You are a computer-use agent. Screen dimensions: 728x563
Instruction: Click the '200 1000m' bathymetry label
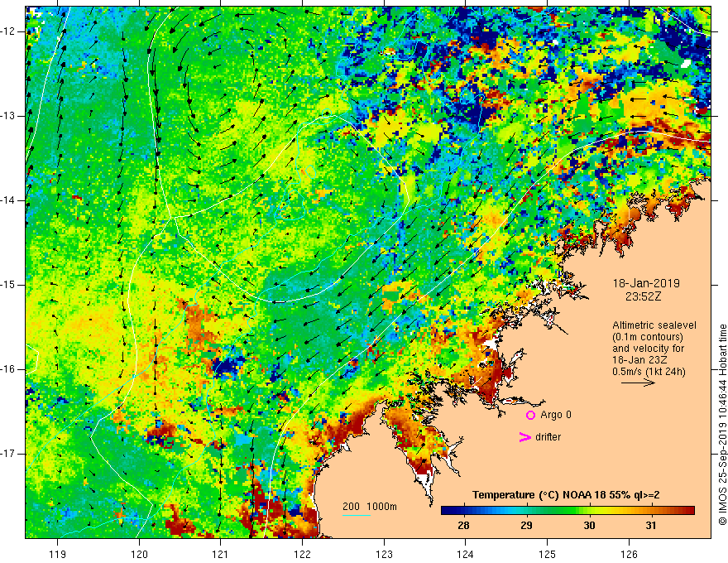click(370, 507)
